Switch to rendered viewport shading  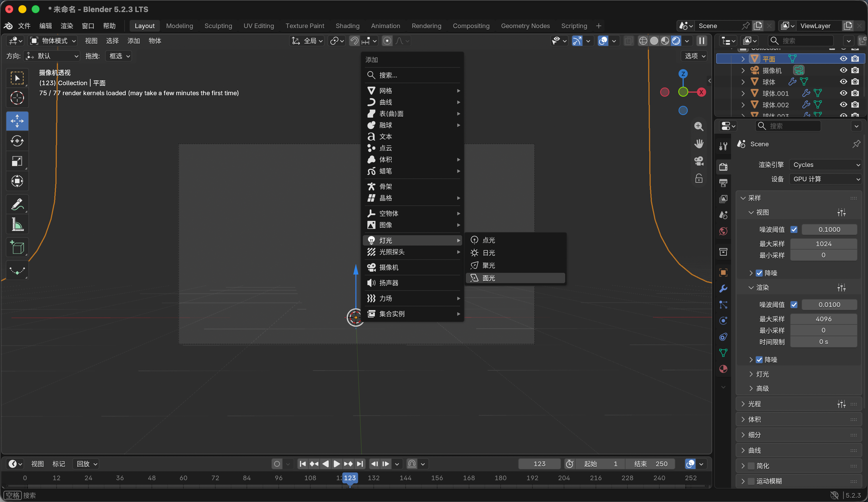pyautogui.click(x=676, y=41)
